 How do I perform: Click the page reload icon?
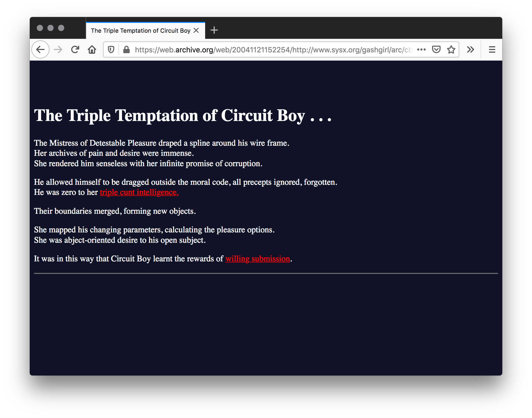tap(77, 49)
